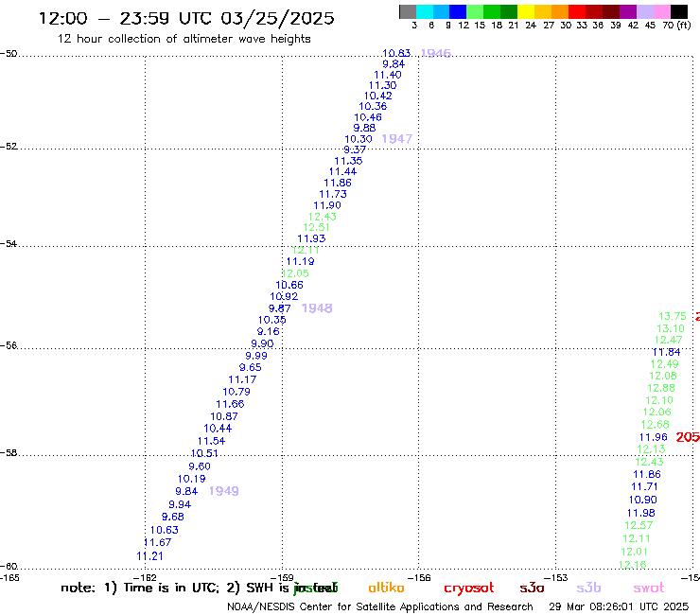The height and width of the screenshot is (615, 700).
Task: Click the wave height value 10.42
Action: (x=378, y=96)
